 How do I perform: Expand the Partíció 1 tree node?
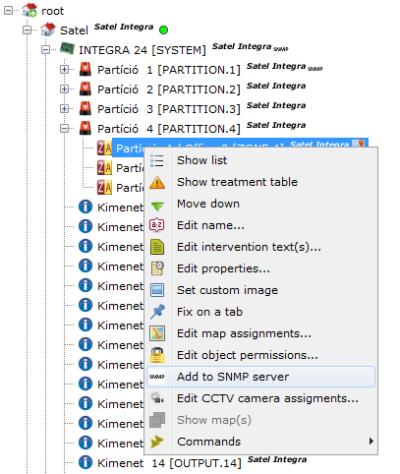64,69
